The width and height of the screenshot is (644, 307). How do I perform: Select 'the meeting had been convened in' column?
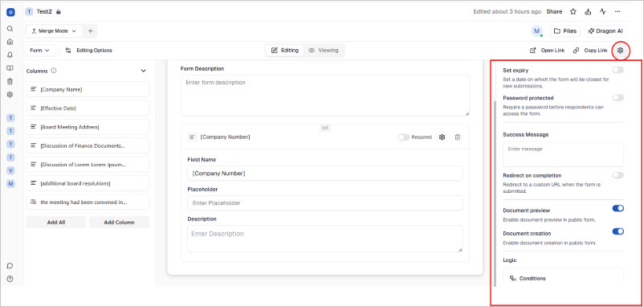click(88, 203)
